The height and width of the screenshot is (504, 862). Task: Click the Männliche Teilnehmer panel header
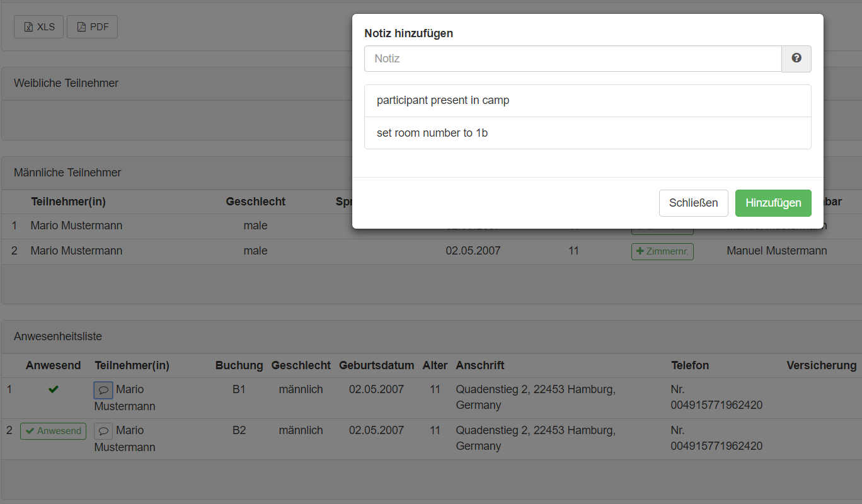click(x=67, y=173)
